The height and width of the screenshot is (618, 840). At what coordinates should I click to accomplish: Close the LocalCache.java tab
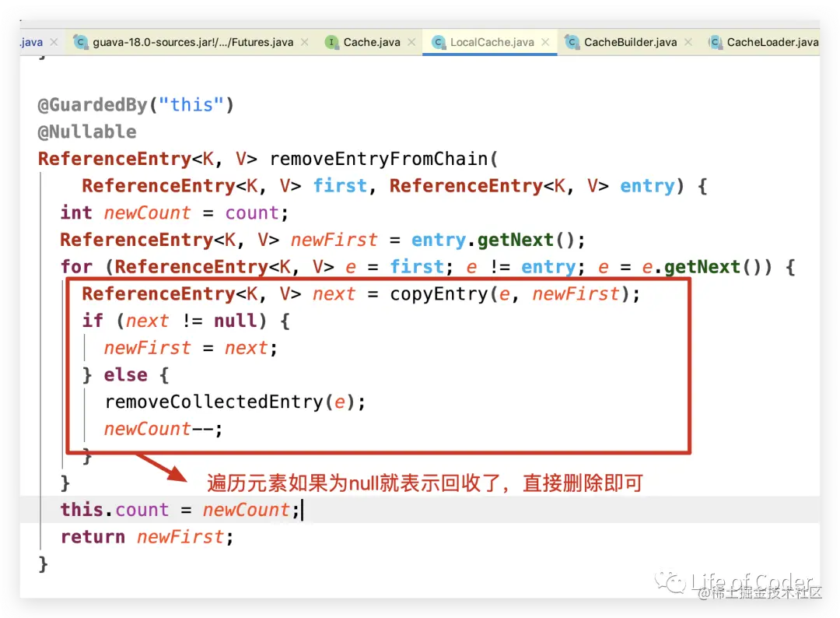pos(545,42)
